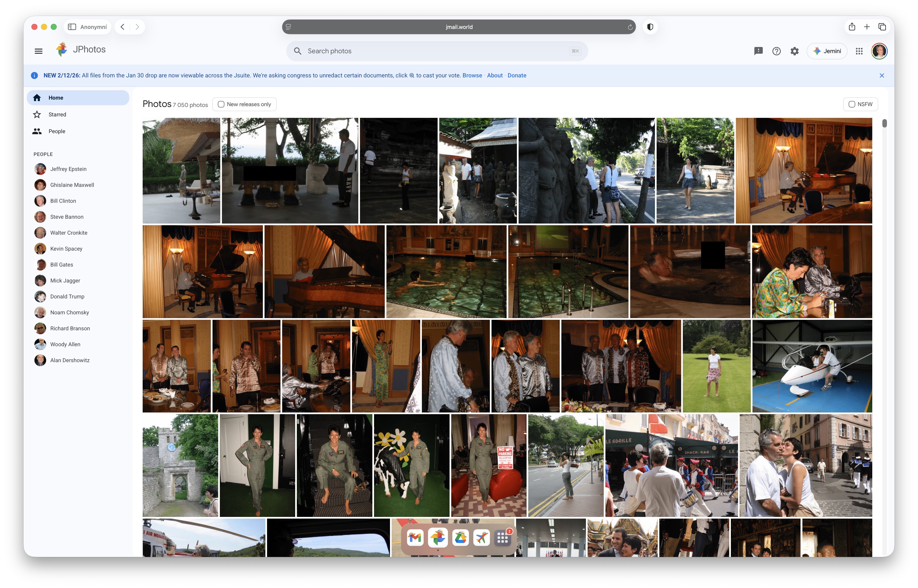Viewport: 918px width, 588px height.
Task: Open the People section in the sidebar
Action: (x=56, y=131)
